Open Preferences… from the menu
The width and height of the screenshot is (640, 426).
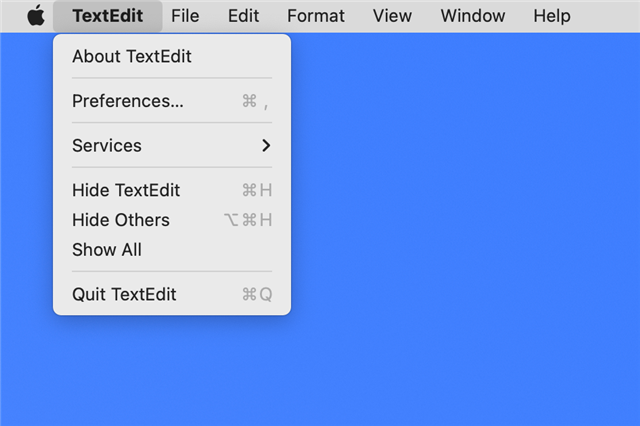click(172, 101)
